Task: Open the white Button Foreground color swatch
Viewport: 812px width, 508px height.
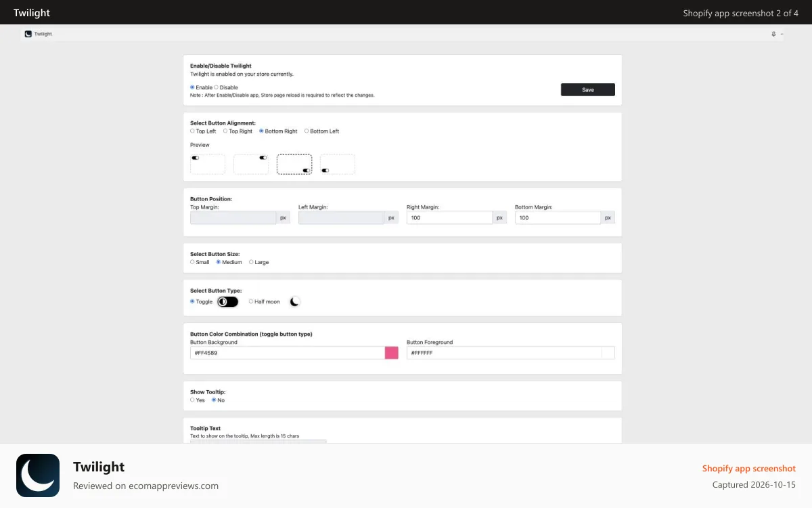Action: (x=608, y=353)
